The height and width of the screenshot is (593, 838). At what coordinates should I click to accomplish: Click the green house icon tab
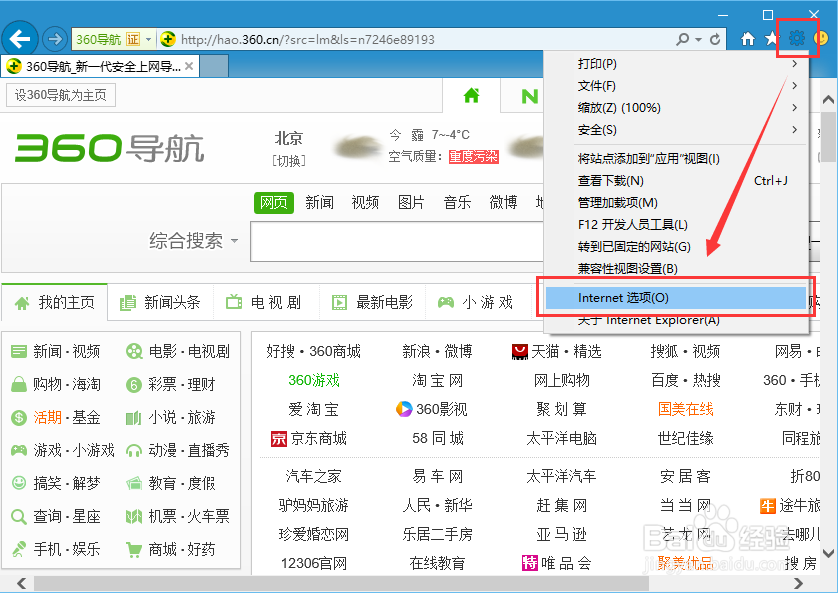(x=471, y=96)
